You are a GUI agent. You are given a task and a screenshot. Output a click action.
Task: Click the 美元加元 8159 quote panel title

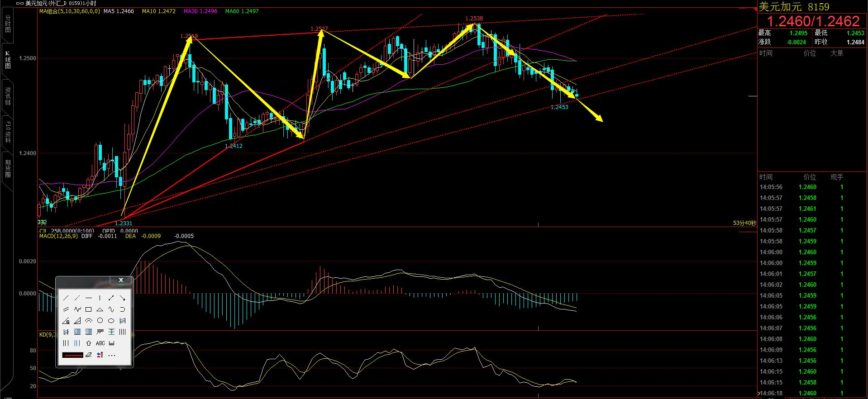tap(794, 7)
